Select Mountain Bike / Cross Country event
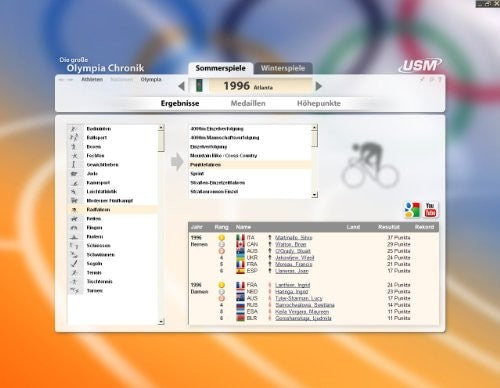The height and width of the screenshot is (388, 500). [x=223, y=156]
